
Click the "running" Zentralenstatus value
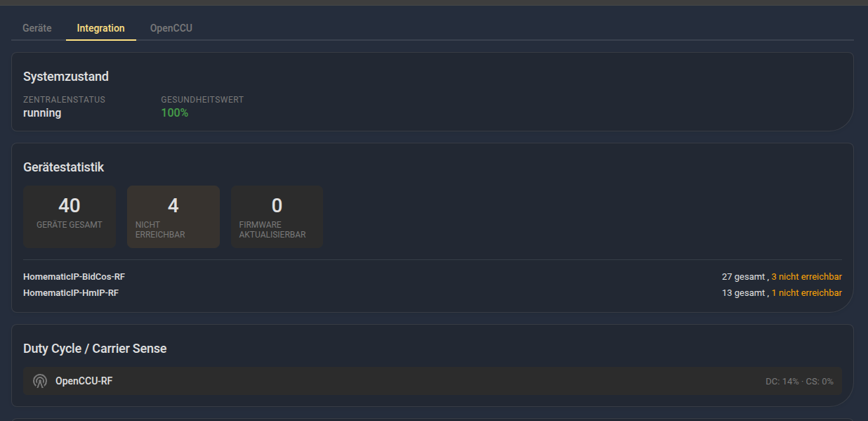pyautogui.click(x=42, y=112)
